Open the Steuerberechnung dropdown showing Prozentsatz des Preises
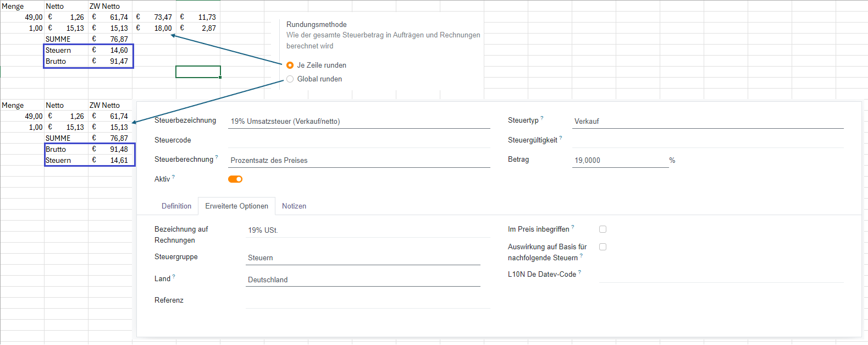Image resolution: width=868 pixels, height=345 pixels. point(359,161)
